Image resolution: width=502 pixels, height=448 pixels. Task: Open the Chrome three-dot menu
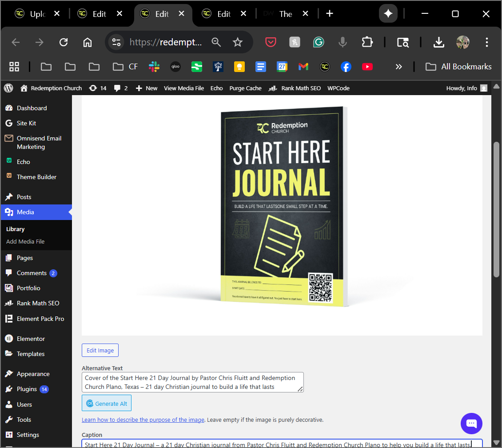pos(487,42)
